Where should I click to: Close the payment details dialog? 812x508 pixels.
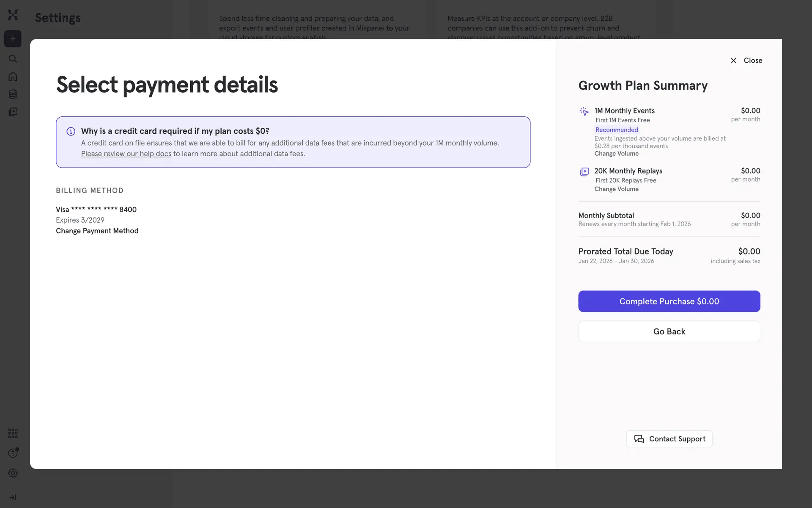tap(746, 61)
